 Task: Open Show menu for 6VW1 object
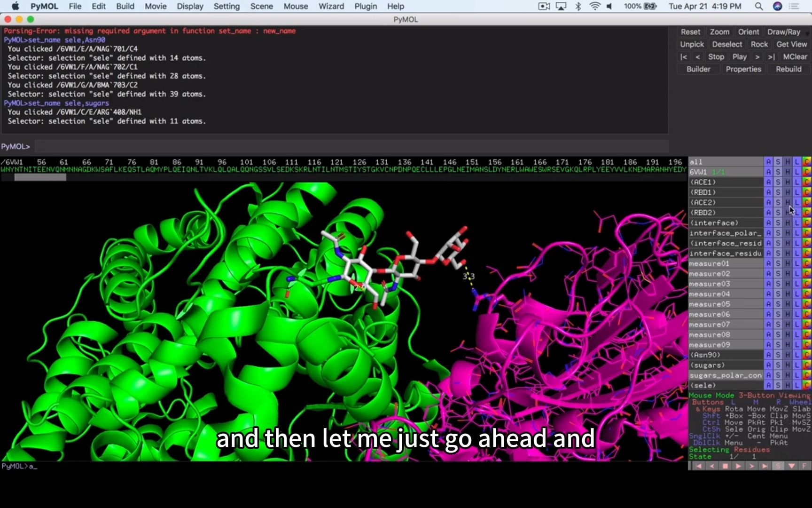778,172
